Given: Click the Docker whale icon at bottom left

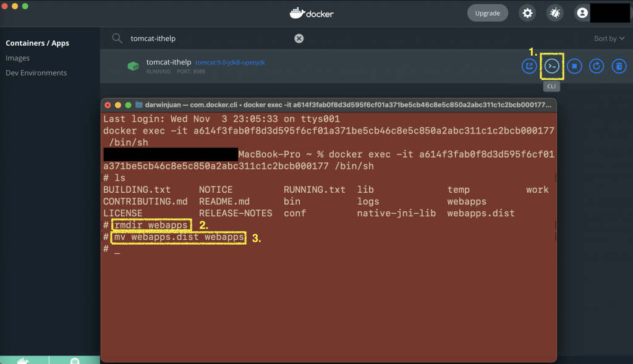Looking at the screenshot, I should pos(23,360).
